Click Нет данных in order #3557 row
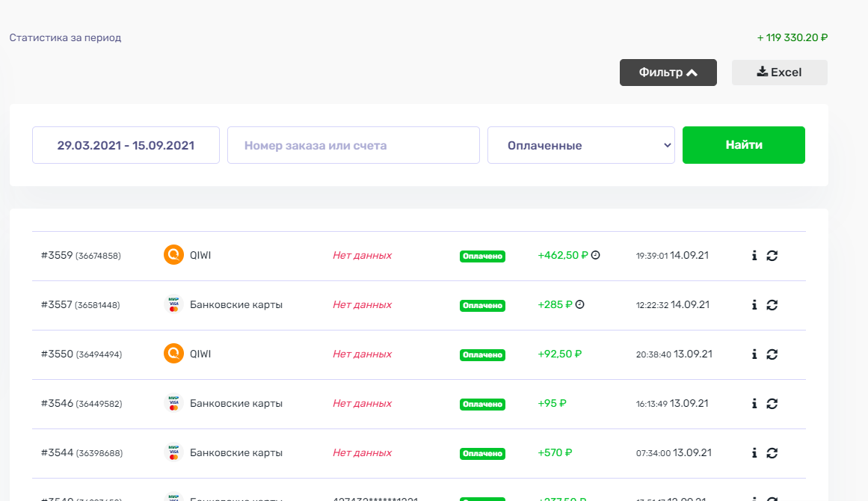Image resolution: width=868 pixels, height=501 pixels. tap(362, 304)
